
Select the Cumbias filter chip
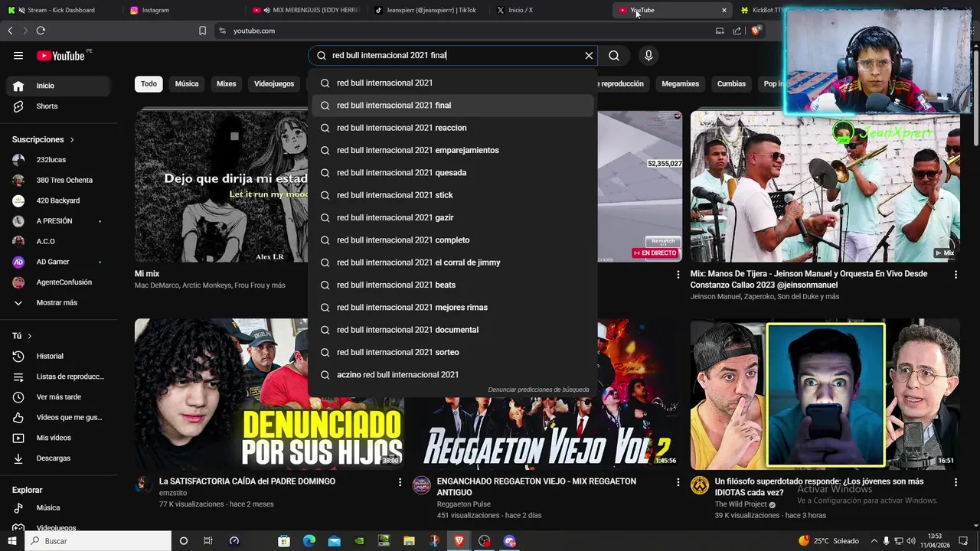click(731, 83)
